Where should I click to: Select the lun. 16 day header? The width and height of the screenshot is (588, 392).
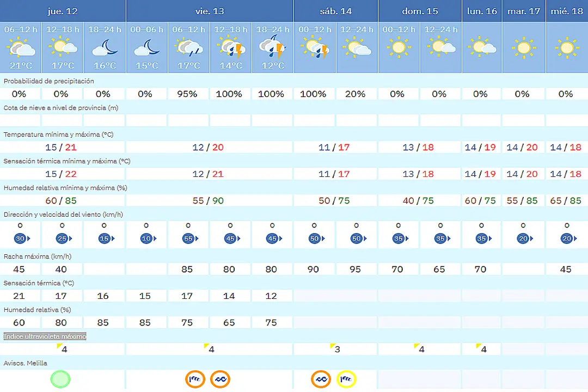[x=482, y=11]
